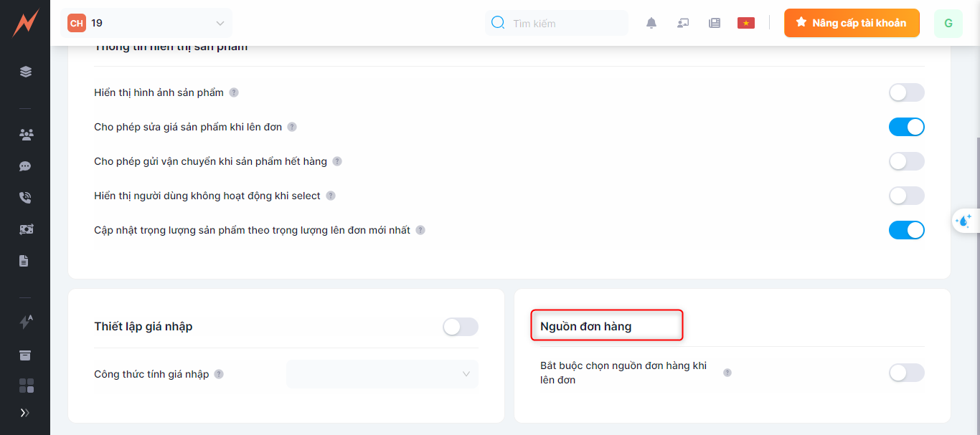Click help icon beside Hiển thị hình ảnh sản phẩm
This screenshot has height=435, width=980.
(234, 92)
